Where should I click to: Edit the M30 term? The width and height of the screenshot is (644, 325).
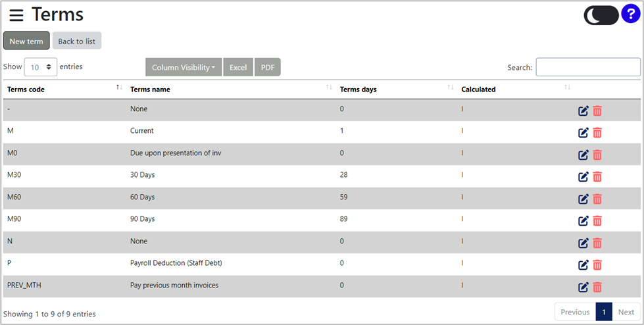click(x=583, y=177)
